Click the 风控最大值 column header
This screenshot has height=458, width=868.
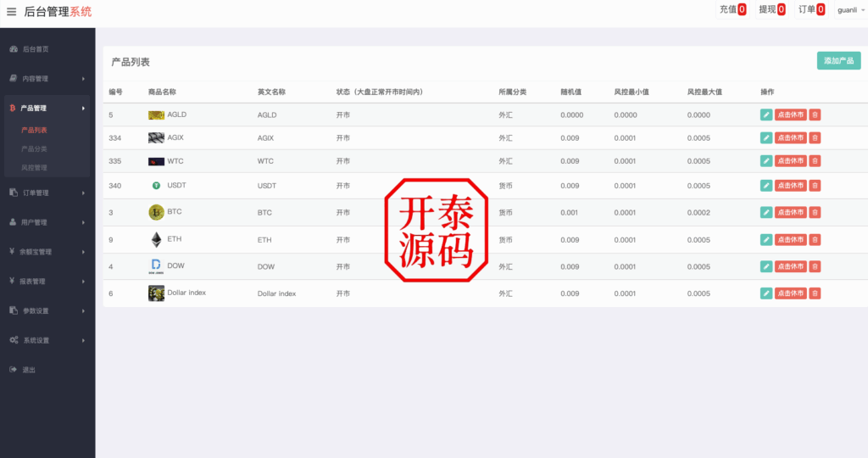tap(704, 92)
